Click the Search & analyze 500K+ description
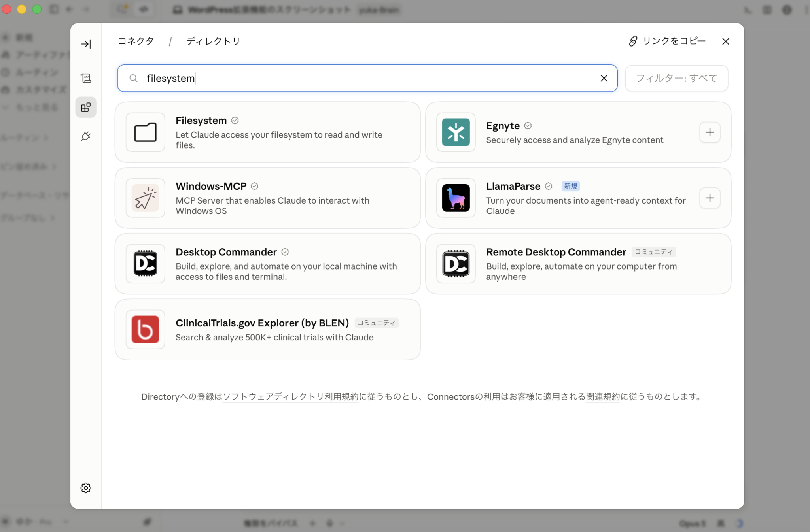The image size is (810, 532). (274, 337)
